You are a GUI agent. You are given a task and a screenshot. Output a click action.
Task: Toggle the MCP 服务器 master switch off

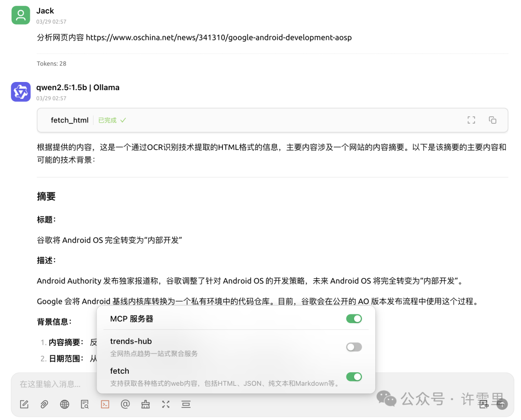[x=354, y=319]
